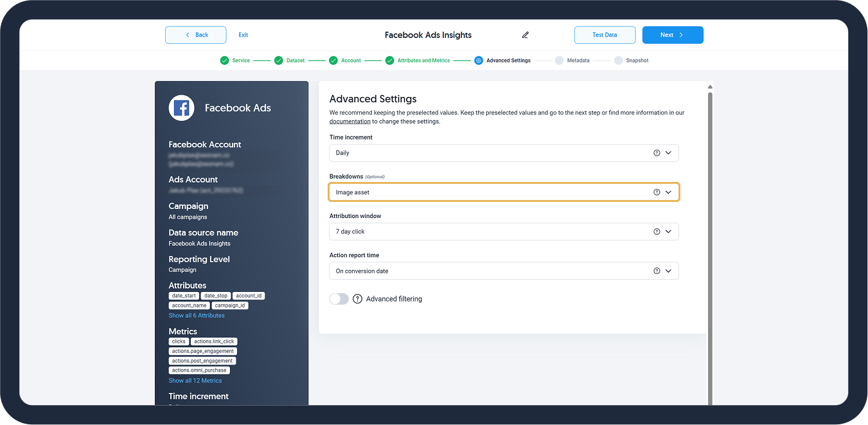
Task: Click the help icon in Time increment field
Action: pyautogui.click(x=657, y=153)
